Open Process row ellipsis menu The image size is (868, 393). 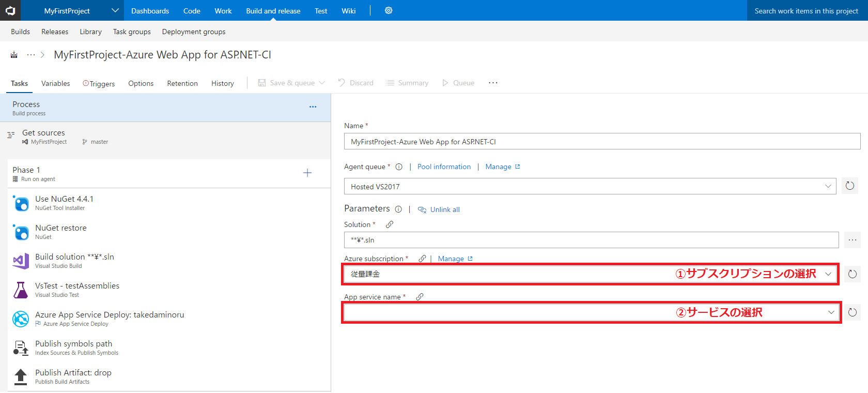tap(313, 107)
